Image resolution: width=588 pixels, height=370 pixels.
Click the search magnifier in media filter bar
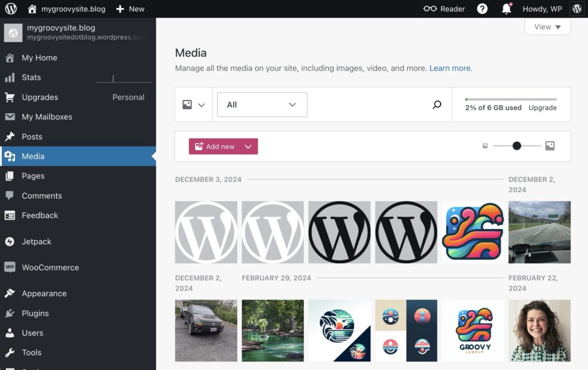coord(437,105)
